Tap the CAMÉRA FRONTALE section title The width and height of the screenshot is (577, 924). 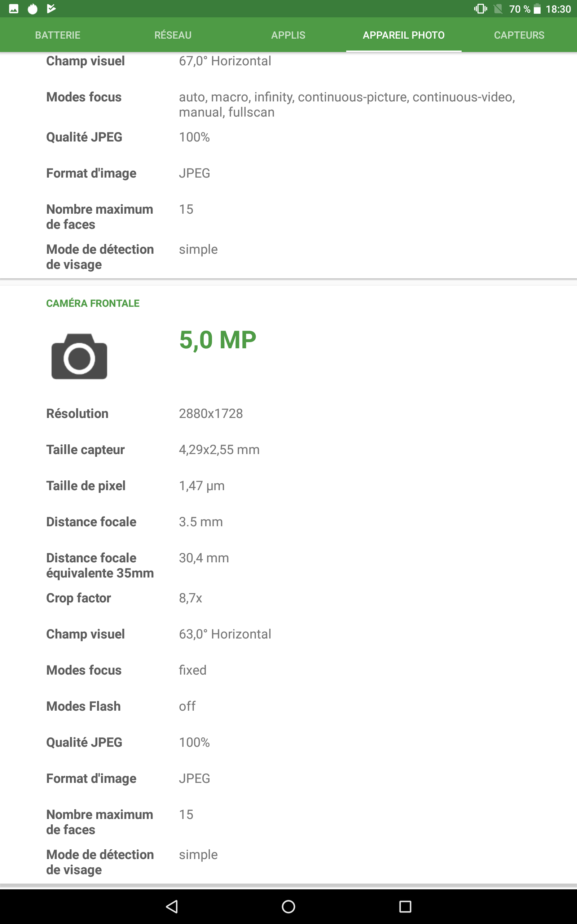[x=93, y=303]
